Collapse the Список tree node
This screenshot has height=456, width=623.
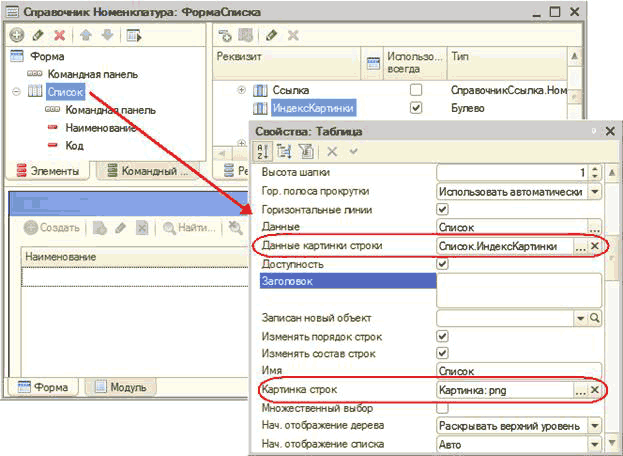[17, 92]
